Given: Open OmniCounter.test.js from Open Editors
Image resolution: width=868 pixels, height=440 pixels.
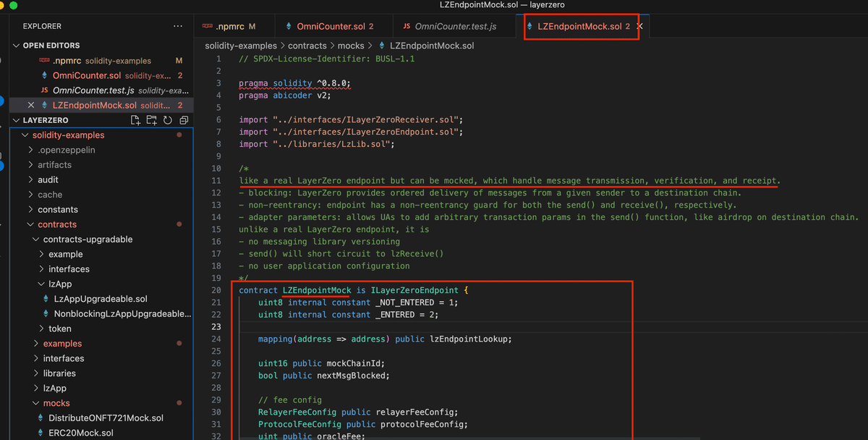Looking at the screenshot, I should point(101,90).
